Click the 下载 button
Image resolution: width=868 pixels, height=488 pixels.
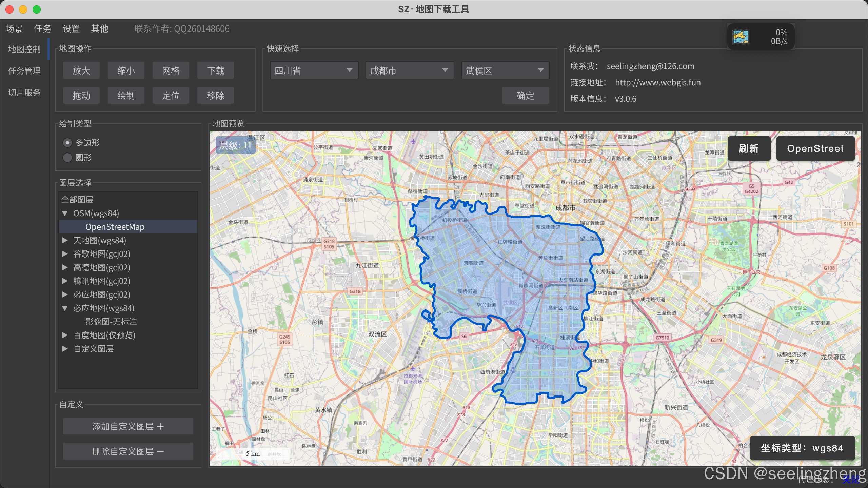(215, 70)
